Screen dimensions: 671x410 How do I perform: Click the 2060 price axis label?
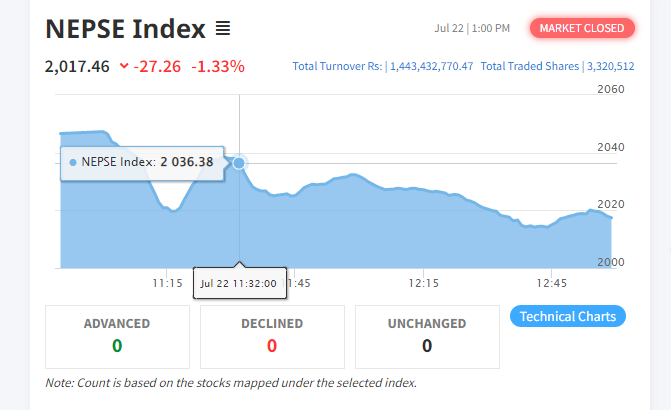click(610, 90)
